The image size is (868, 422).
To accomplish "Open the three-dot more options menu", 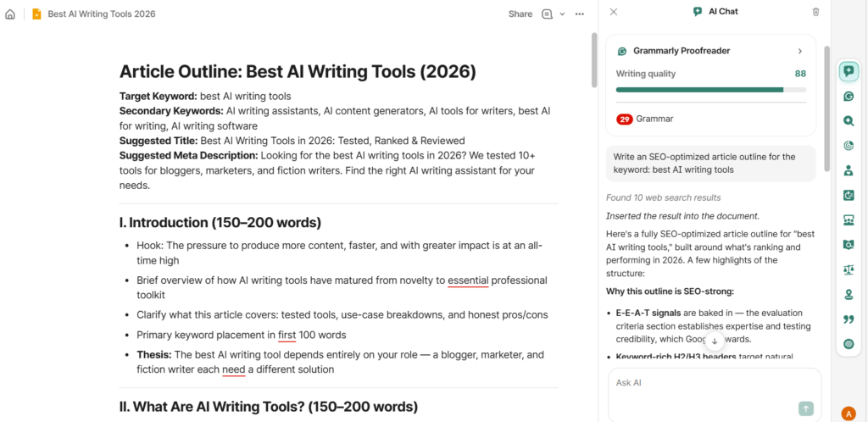I will (x=580, y=14).
